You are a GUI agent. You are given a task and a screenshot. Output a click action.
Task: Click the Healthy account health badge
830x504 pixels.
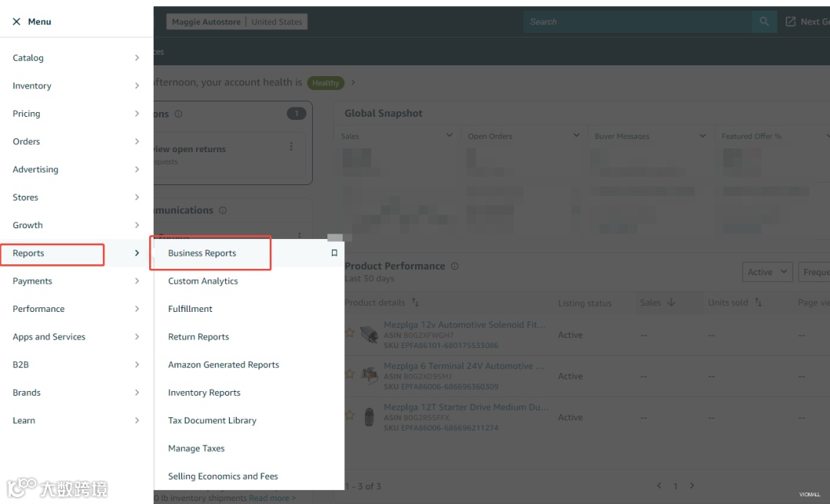(x=326, y=82)
